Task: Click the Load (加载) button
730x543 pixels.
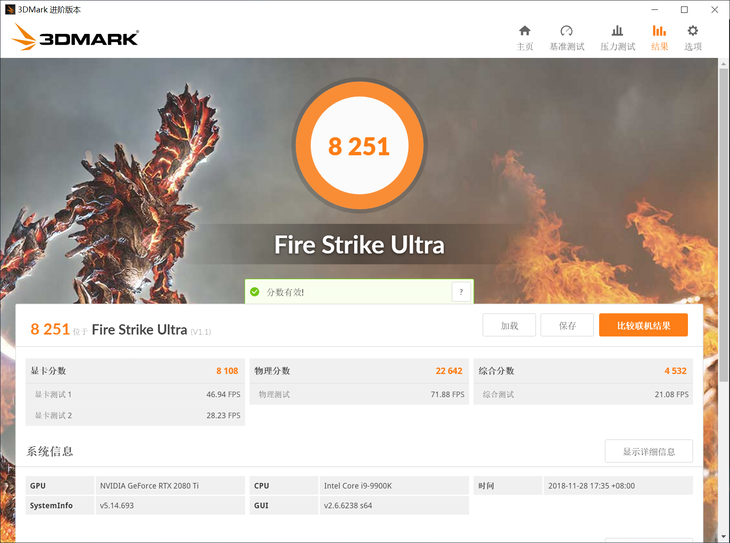Action: coord(509,325)
